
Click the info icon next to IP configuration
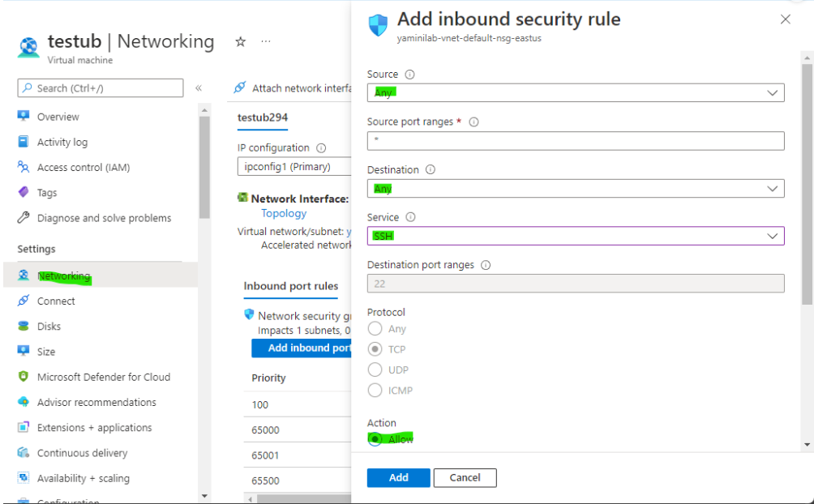321,148
